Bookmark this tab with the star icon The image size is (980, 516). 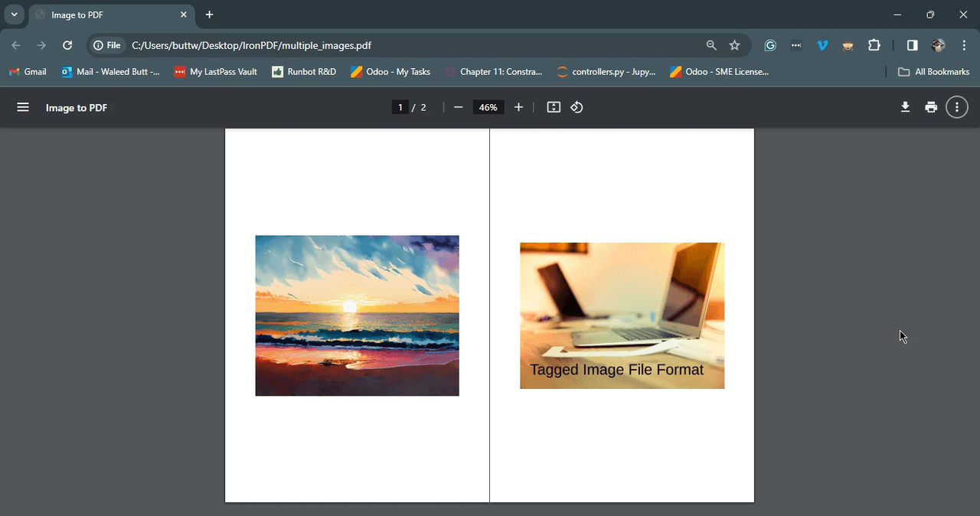[735, 45]
